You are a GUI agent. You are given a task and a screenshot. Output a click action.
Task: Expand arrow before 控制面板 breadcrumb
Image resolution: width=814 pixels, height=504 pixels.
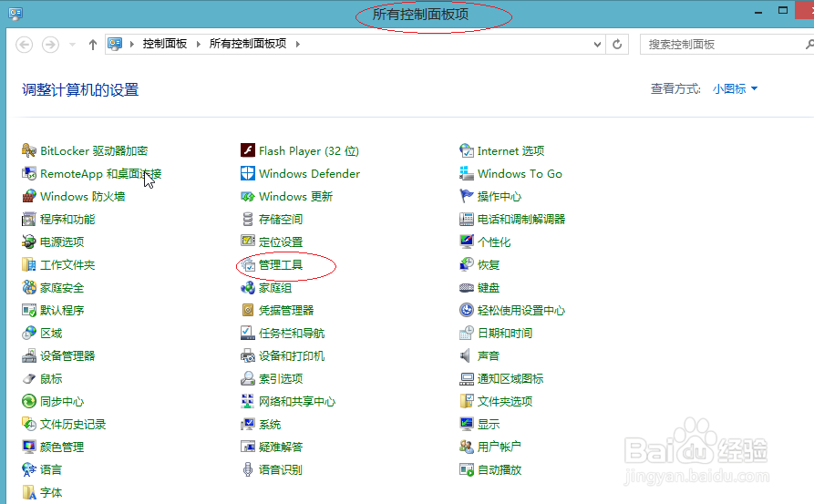132,44
